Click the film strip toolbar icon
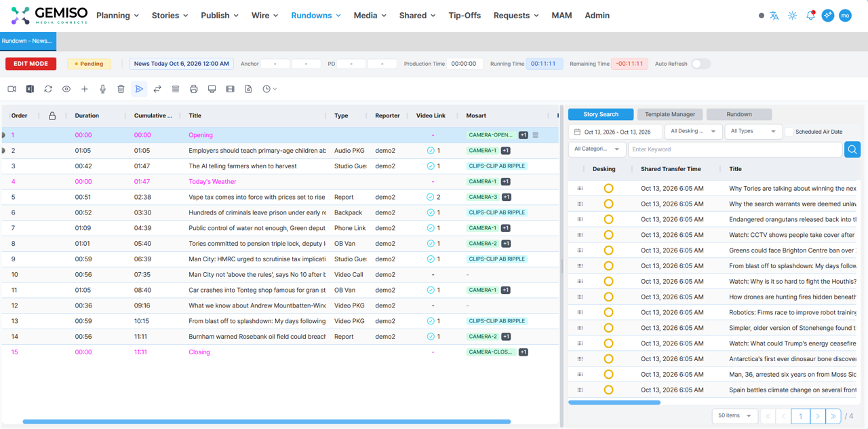This screenshot has width=868, height=429. (x=230, y=89)
